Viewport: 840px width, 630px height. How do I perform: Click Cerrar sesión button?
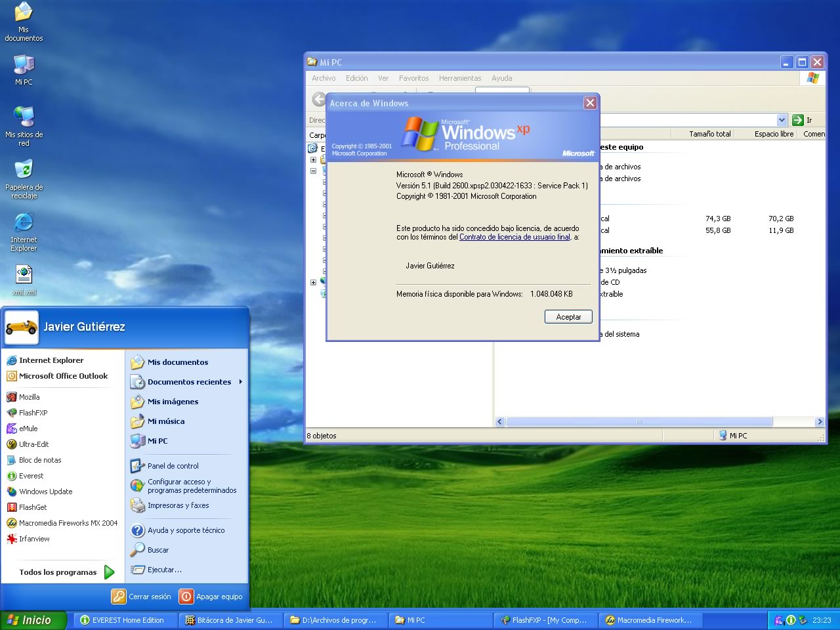click(142, 597)
